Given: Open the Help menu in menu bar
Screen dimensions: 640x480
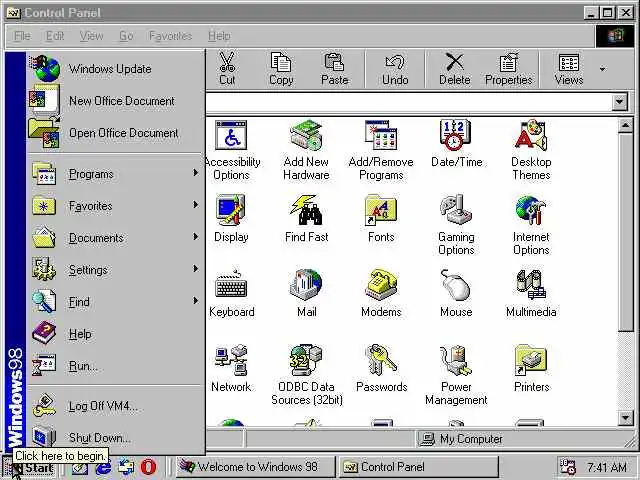Looking at the screenshot, I should click(219, 36).
